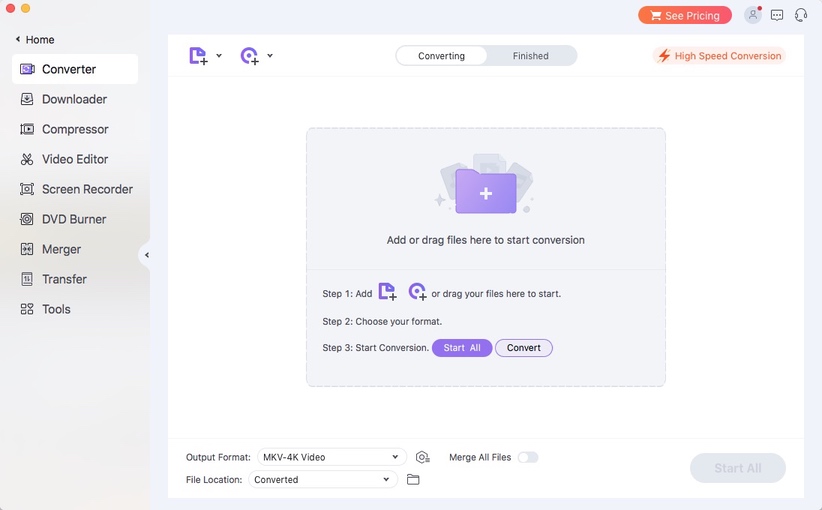Switch to the Finished tab
822x510 pixels.
coord(530,56)
